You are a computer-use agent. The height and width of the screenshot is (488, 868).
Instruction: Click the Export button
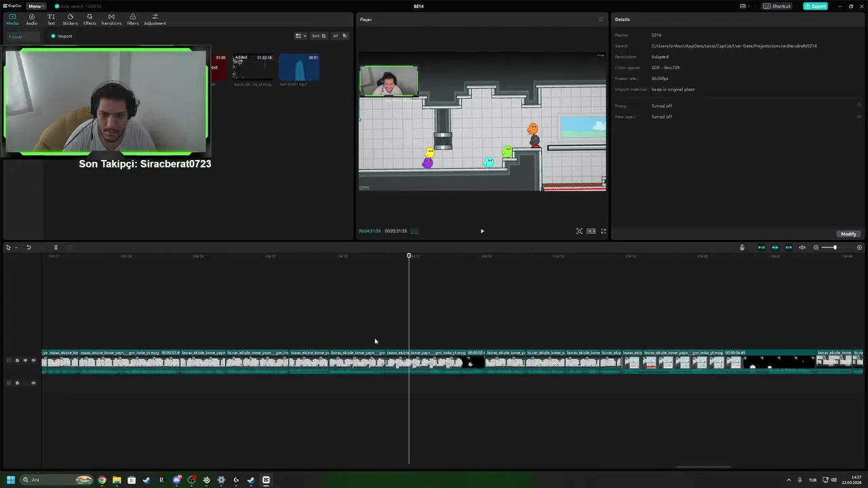coord(815,6)
